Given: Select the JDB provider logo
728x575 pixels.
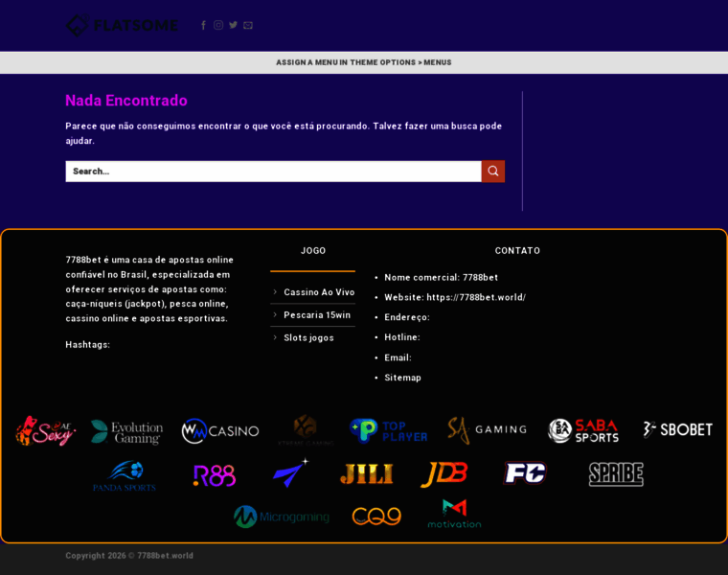Looking at the screenshot, I should (x=444, y=474).
